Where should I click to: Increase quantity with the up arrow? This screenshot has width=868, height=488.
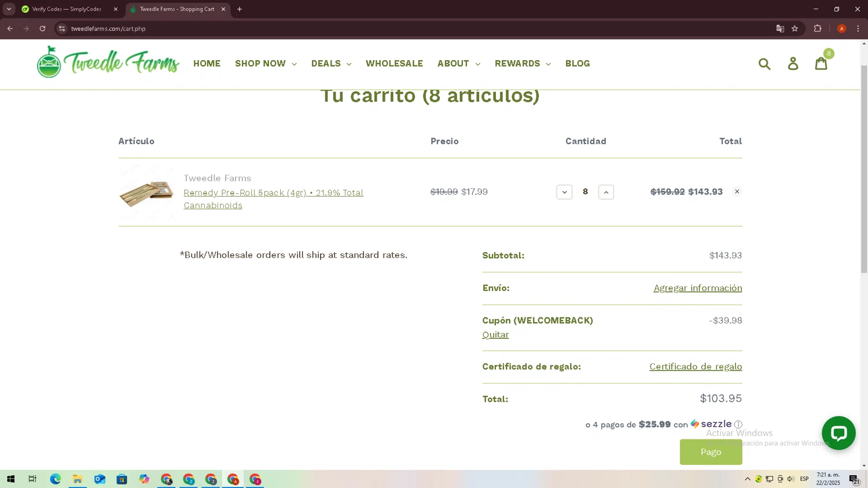pos(606,192)
